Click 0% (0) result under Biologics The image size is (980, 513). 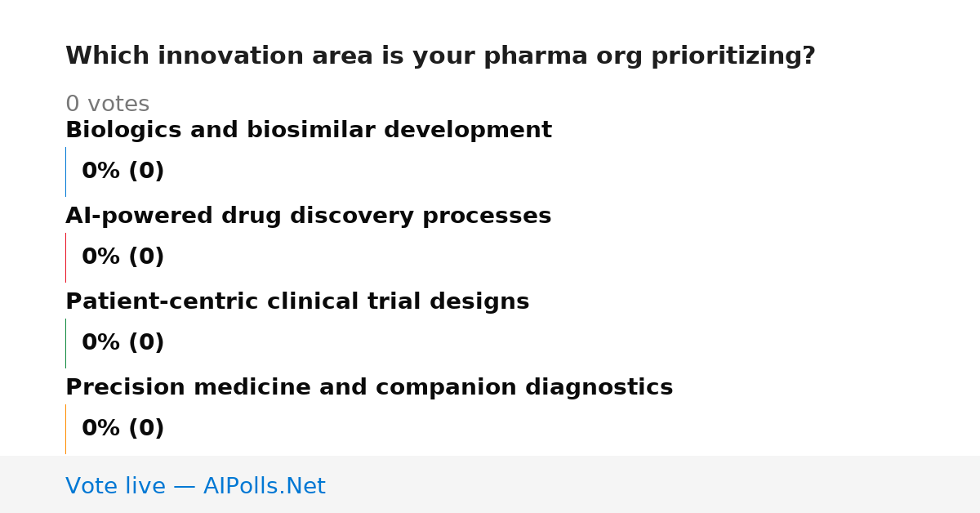click(122, 172)
